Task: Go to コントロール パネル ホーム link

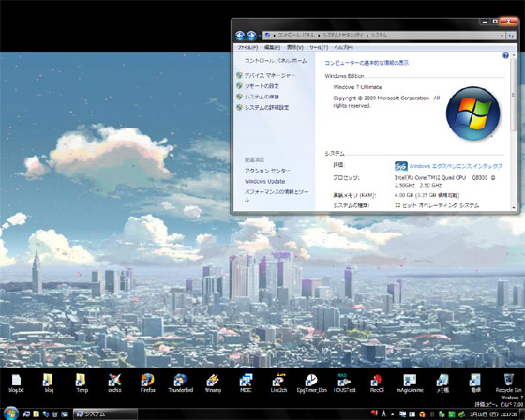Action: tap(276, 61)
